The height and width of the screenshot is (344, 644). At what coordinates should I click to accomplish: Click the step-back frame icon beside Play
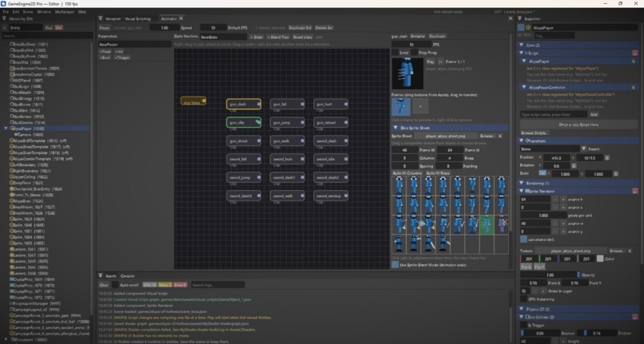[x=440, y=61]
